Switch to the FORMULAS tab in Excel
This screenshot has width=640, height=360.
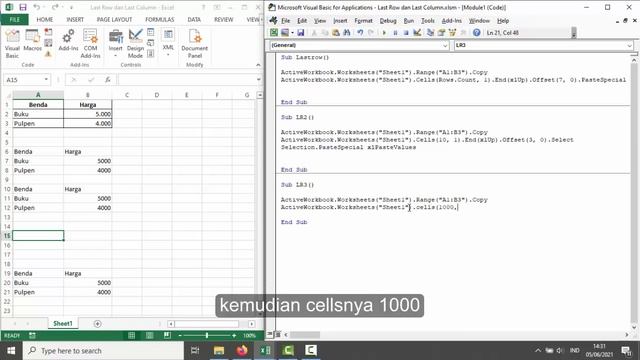pyautogui.click(x=160, y=20)
